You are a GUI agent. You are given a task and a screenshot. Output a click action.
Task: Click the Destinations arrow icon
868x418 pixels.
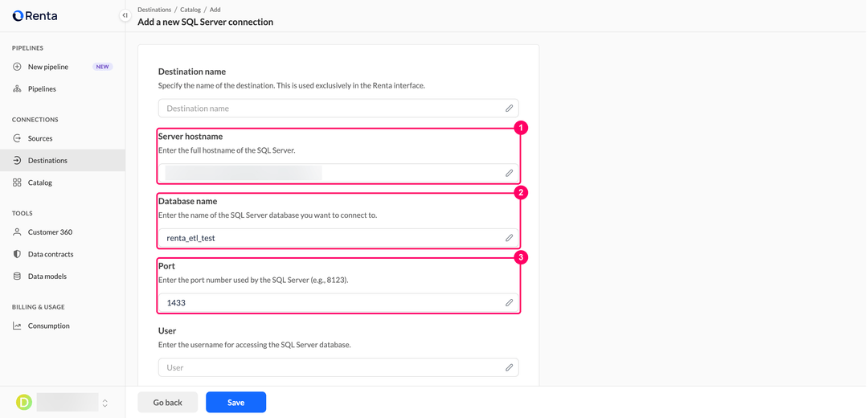[x=17, y=161]
